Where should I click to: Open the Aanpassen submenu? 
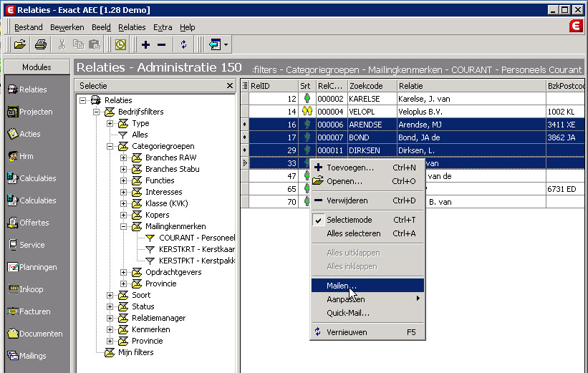(367, 299)
